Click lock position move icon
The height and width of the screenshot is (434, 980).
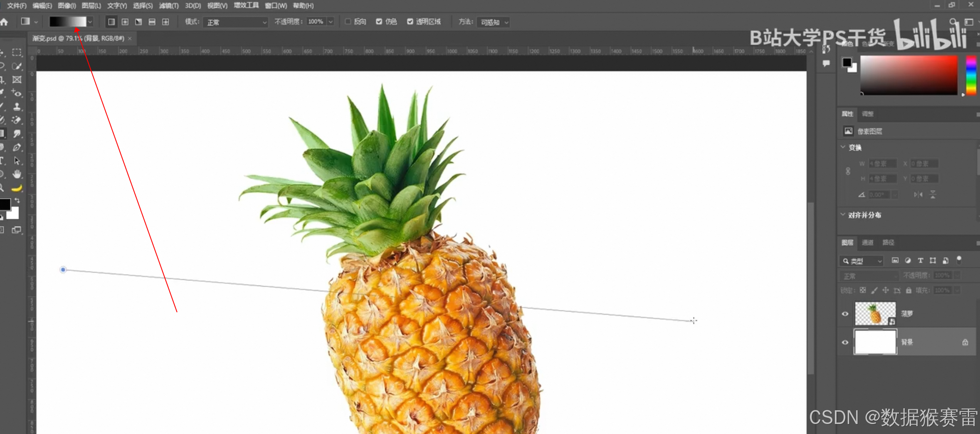coord(886,290)
